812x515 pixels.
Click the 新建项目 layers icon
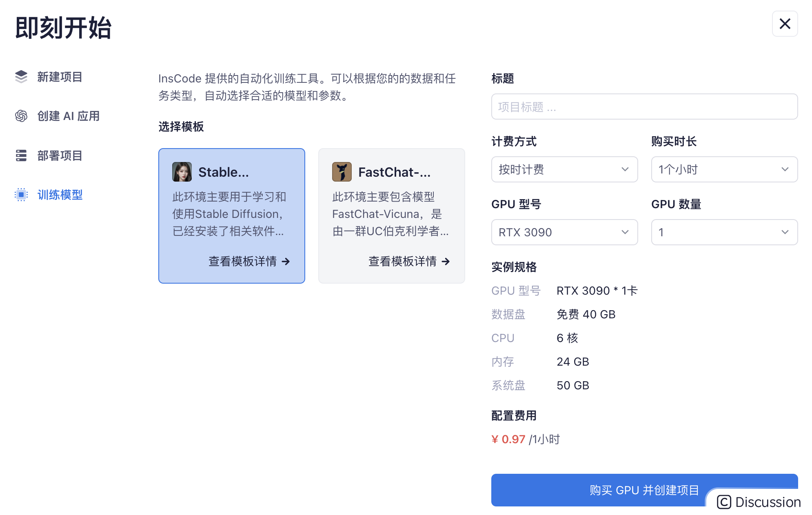pyautogui.click(x=21, y=77)
